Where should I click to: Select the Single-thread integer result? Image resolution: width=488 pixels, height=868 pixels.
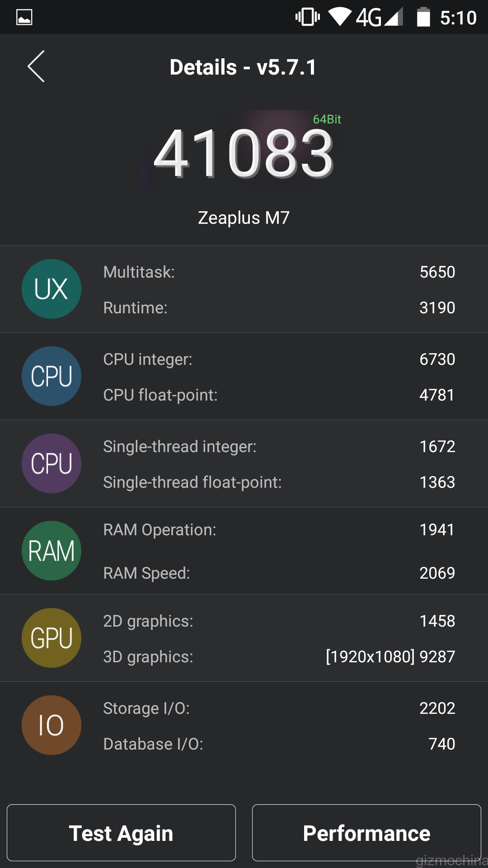coord(279,447)
